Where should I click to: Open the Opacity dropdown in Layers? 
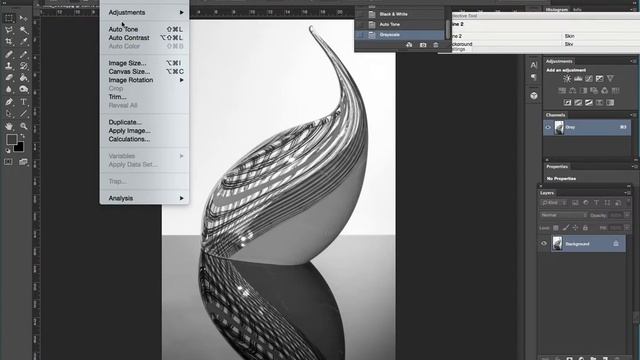627,215
